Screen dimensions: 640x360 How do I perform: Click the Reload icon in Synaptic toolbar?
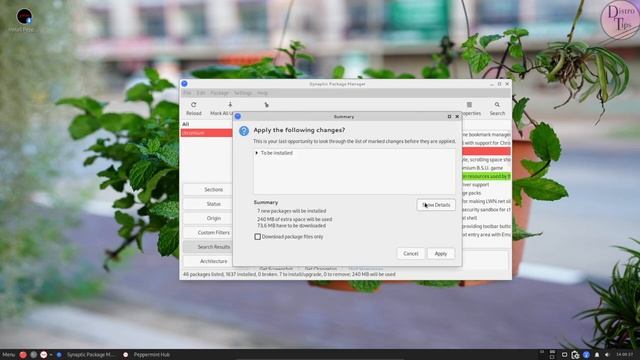193,105
